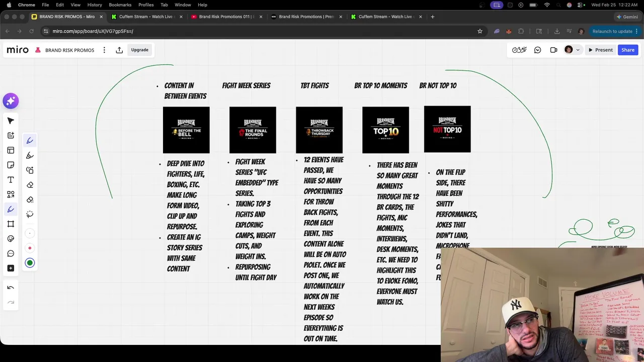Select the stroke eraser with dots
The width and height of the screenshot is (644, 362).
30,200
